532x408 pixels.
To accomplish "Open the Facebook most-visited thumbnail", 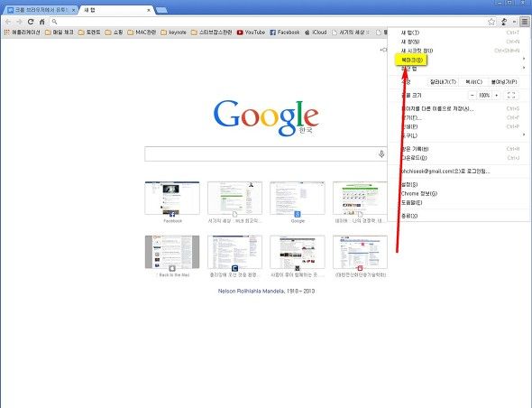I will click(172, 198).
